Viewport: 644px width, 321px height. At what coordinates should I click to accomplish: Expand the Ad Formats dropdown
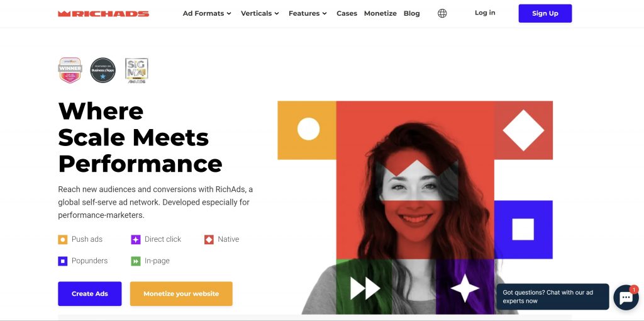point(207,13)
